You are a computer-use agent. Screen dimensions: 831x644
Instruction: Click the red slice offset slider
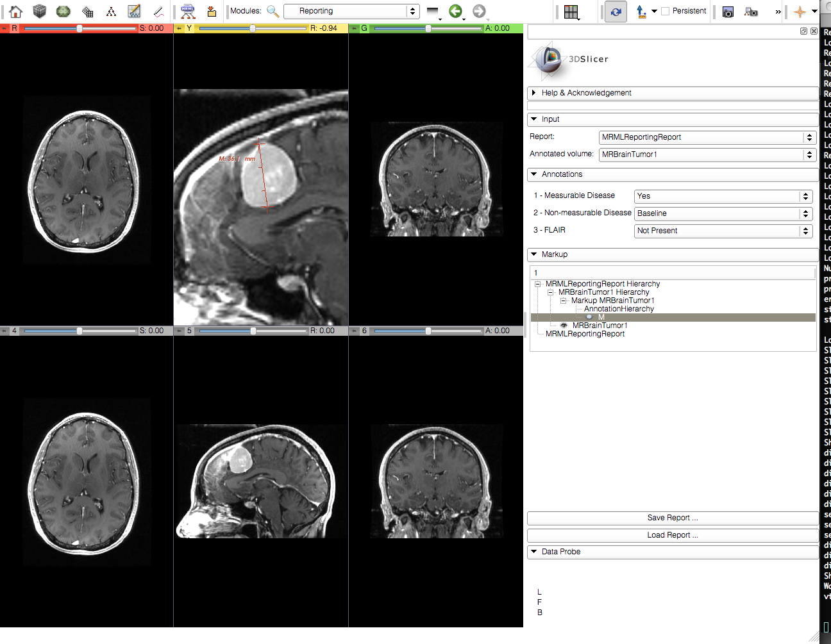(x=80, y=28)
